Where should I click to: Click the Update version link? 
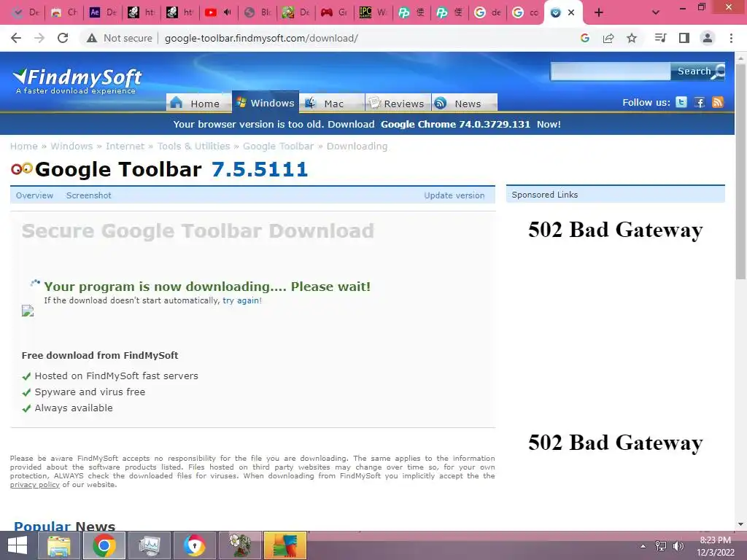click(x=454, y=195)
